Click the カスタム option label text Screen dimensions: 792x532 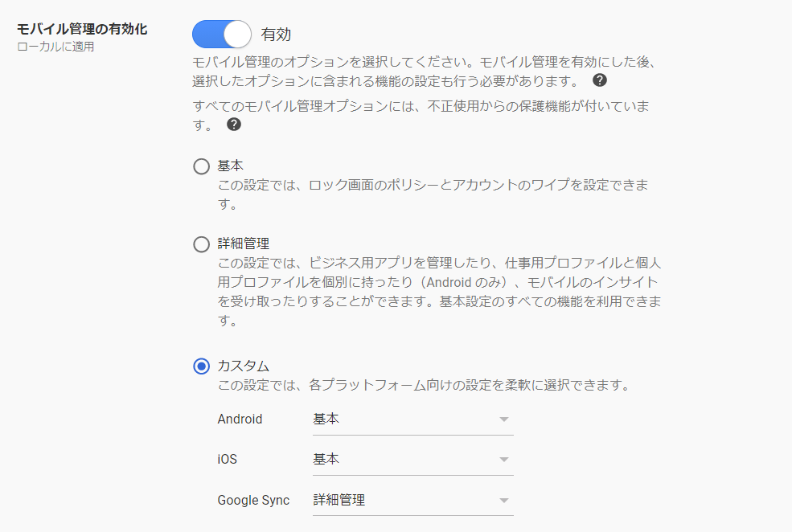pyautogui.click(x=244, y=366)
